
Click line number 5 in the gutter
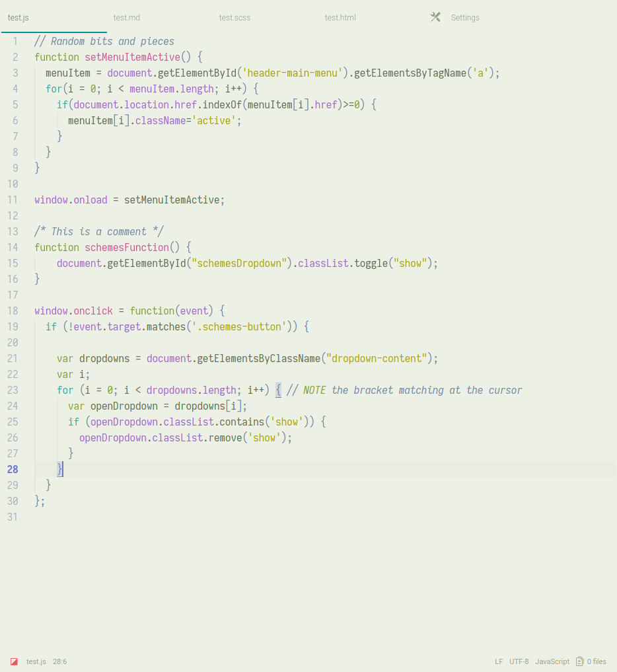coord(15,104)
